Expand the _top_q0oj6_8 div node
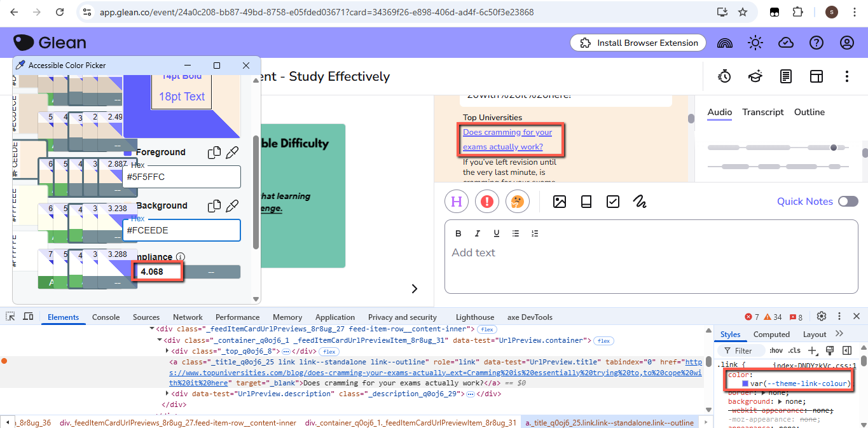This screenshot has height=428, width=868. (x=167, y=351)
